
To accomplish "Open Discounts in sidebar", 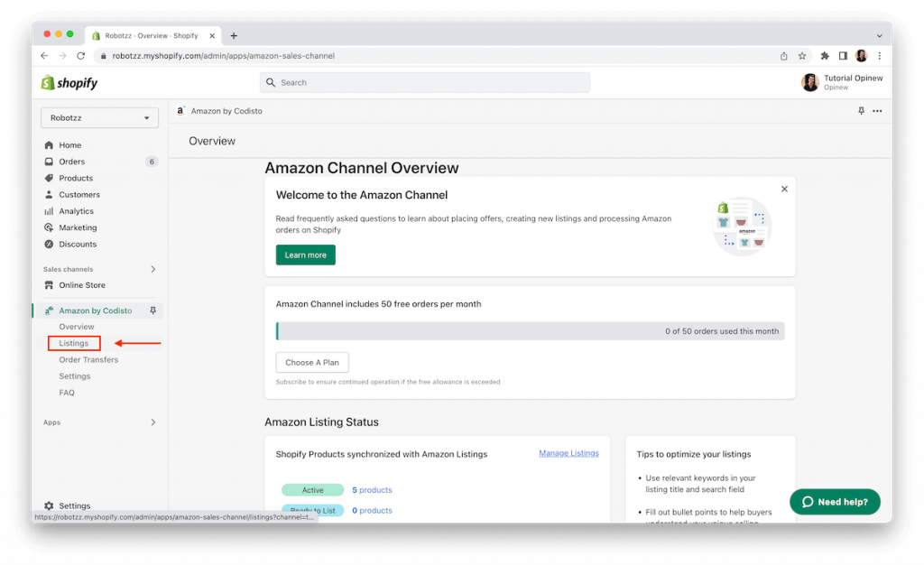I will (x=78, y=244).
